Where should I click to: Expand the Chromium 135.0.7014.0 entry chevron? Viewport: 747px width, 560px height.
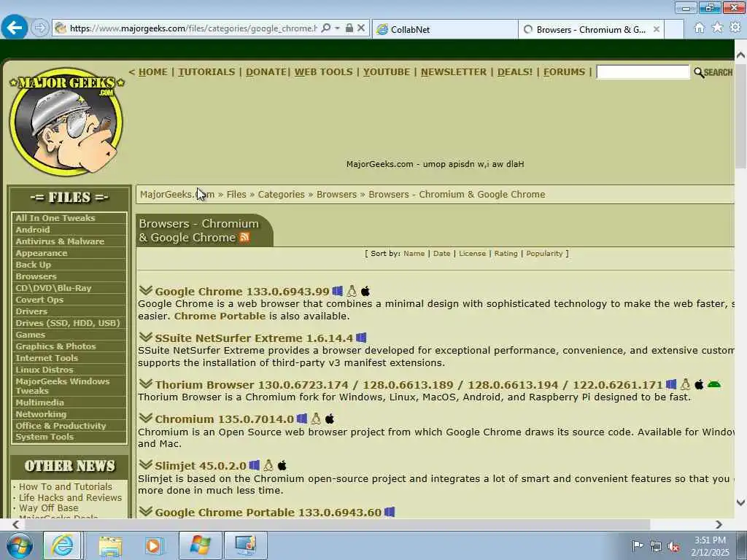[x=146, y=418]
